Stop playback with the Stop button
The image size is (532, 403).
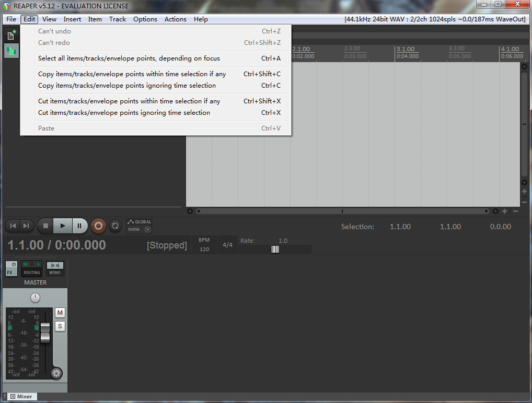click(45, 226)
